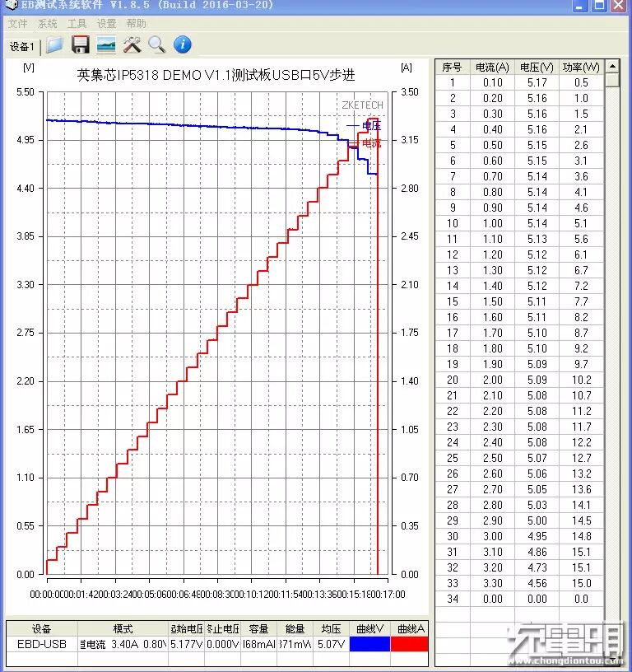Click the 电流(A) column header

tap(492, 68)
